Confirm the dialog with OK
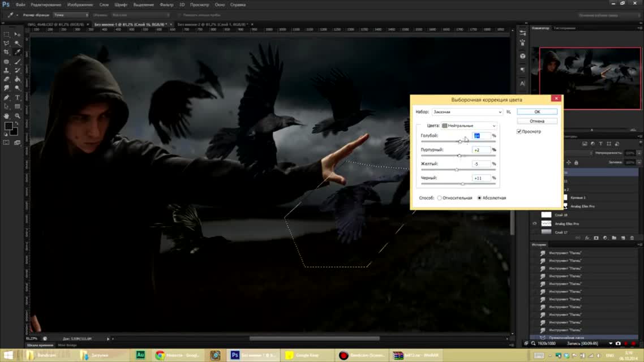 (x=537, y=111)
